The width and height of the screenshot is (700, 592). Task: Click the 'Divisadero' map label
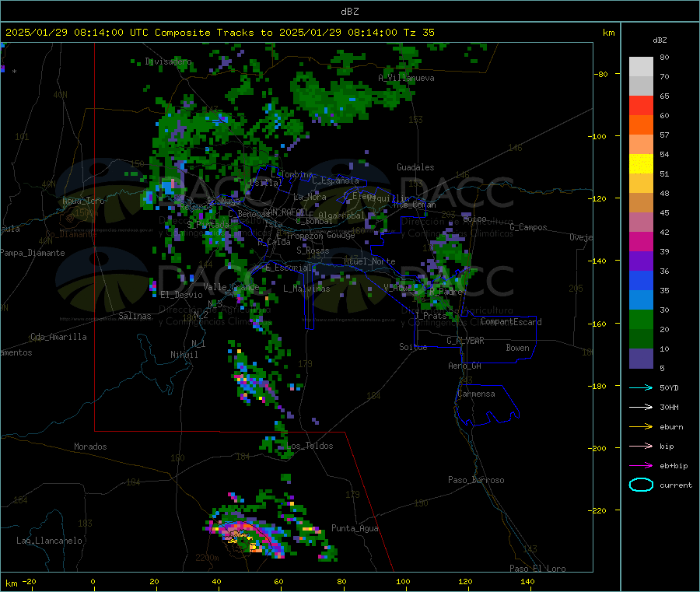coord(168,61)
